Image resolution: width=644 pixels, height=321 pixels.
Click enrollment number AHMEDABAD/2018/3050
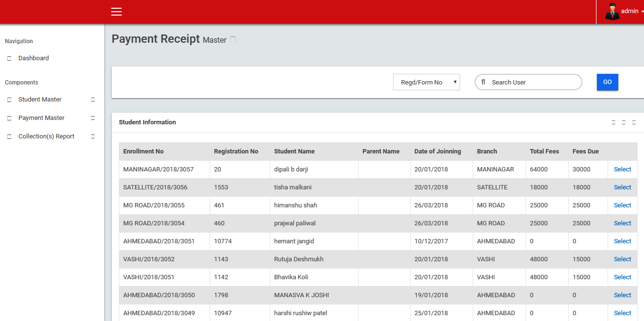[x=159, y=295]
